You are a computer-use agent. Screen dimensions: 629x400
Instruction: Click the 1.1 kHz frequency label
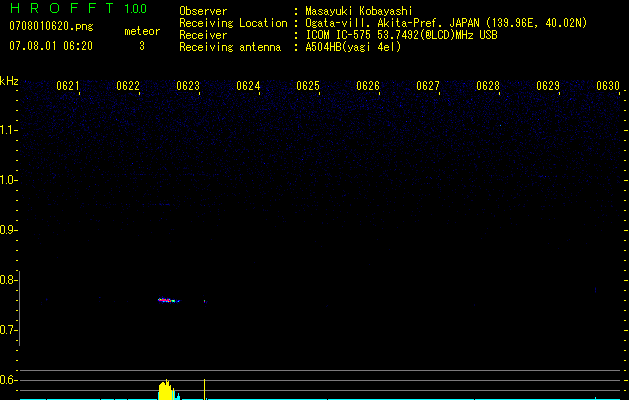(x=8, y=130)
